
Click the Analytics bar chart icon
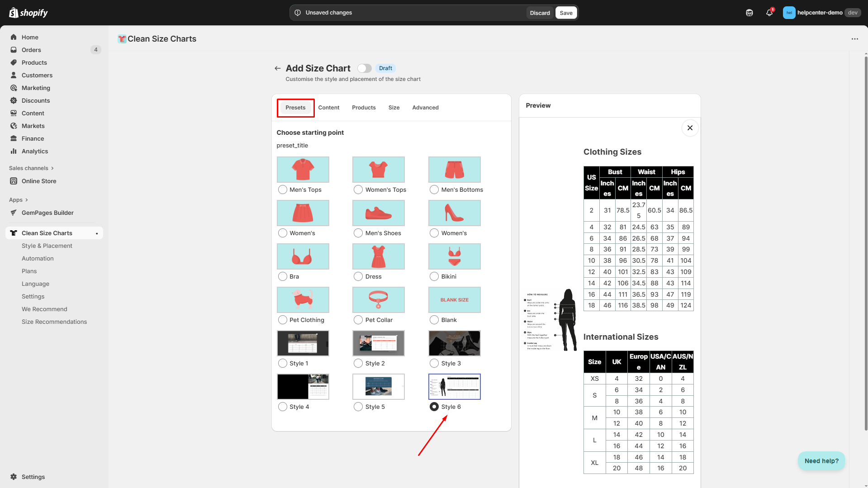[14, 151]
